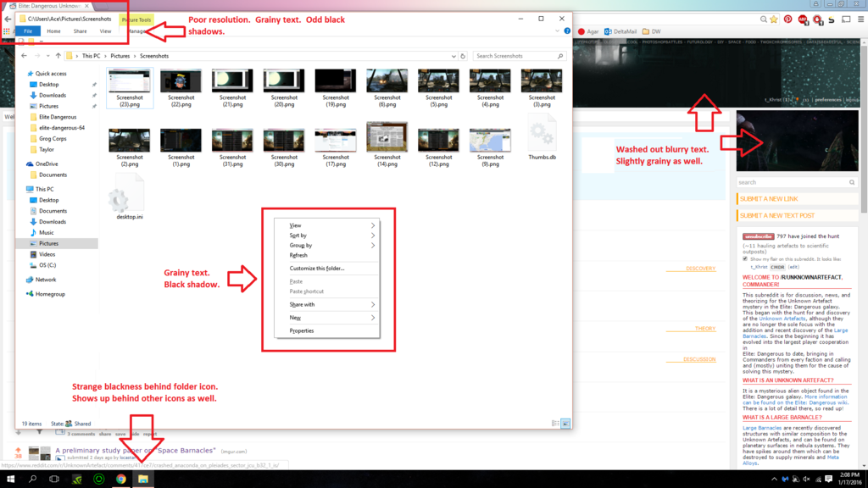868x488 pixels.
Task: Uncheck Show my flair on this subreddit
Action: (745, 258)
